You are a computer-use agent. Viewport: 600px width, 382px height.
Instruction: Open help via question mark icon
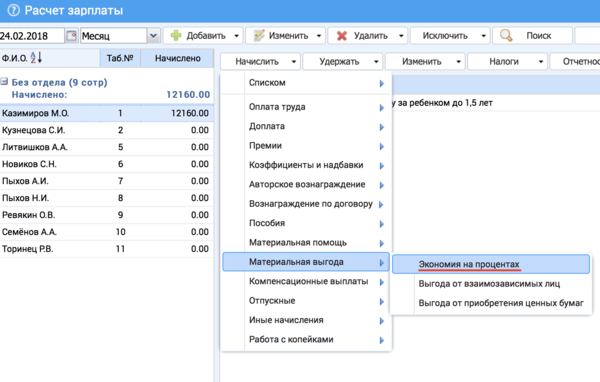[13, 10]
